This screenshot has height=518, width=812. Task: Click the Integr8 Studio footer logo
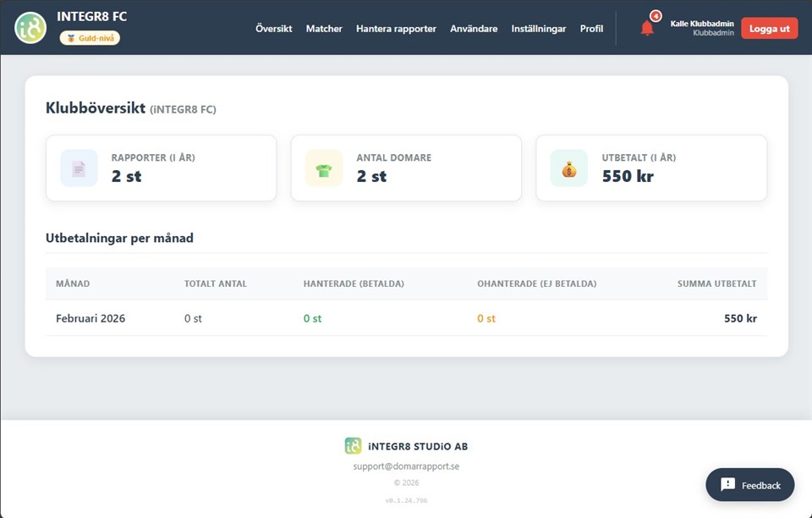click(x=353, y=446)
